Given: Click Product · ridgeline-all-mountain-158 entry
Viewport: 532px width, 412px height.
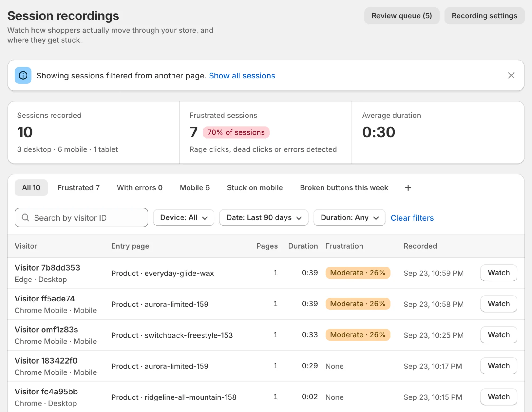Looking at the screenshot, I should point(174,397).
